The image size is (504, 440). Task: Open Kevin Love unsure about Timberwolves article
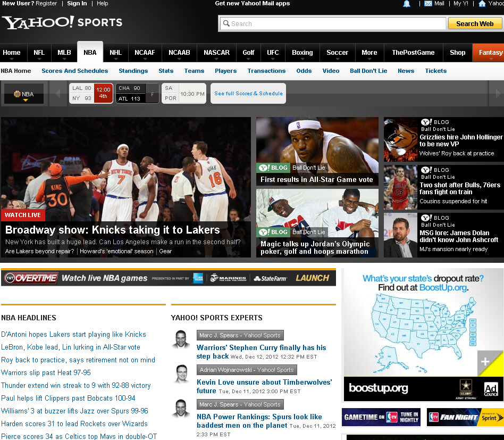click(264, 386)
